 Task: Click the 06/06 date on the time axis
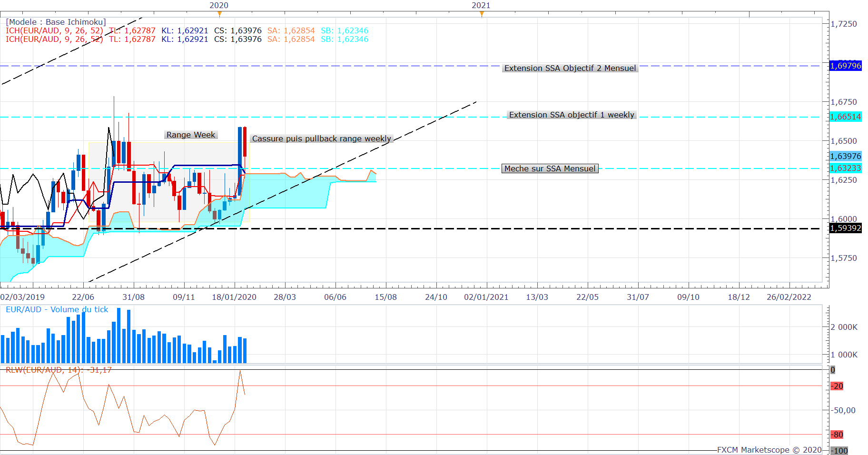pyautogui.click(x=335, y=297)
